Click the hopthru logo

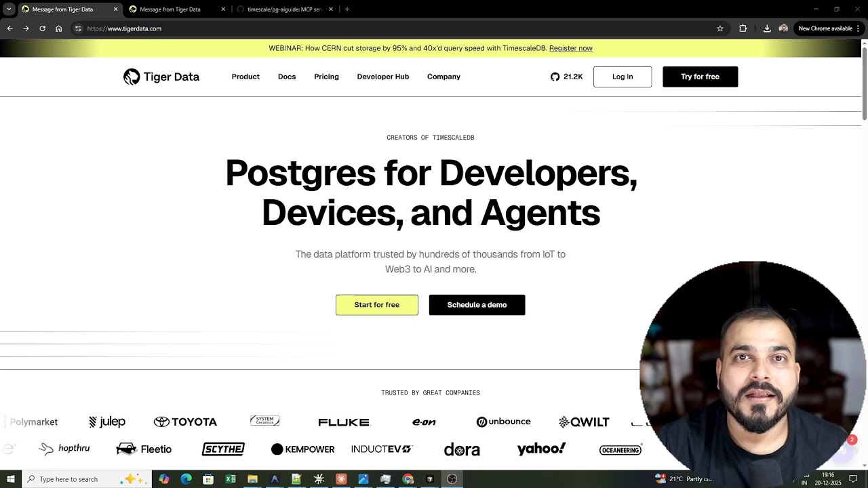(x=64, y=449)
